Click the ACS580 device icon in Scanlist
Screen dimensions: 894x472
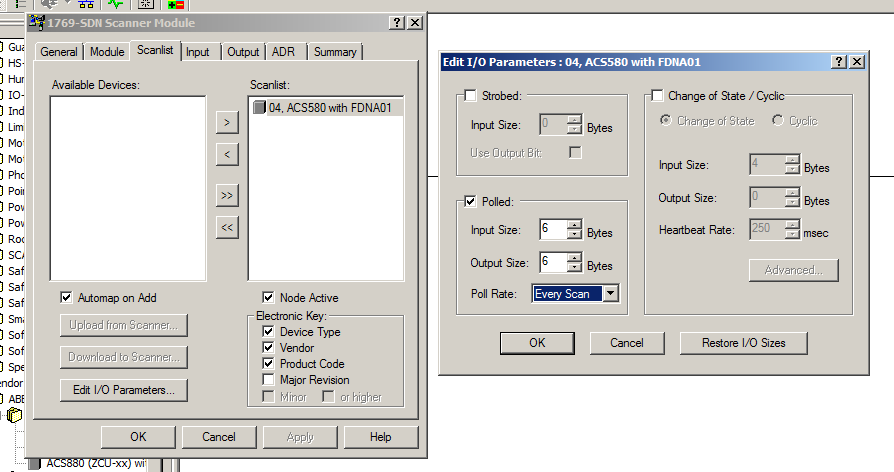259,108
